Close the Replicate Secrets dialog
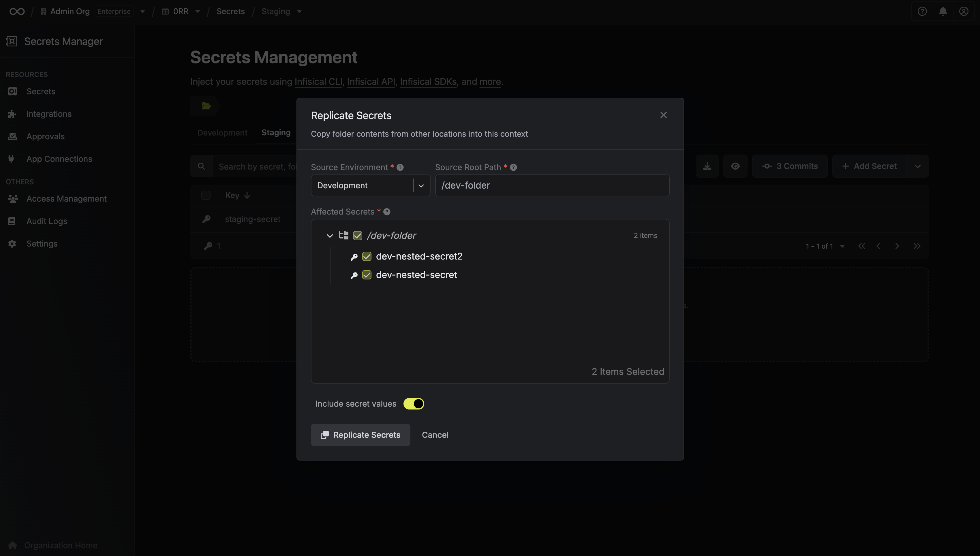The height and width of the screenshot is (556, 980). [663, 115]
